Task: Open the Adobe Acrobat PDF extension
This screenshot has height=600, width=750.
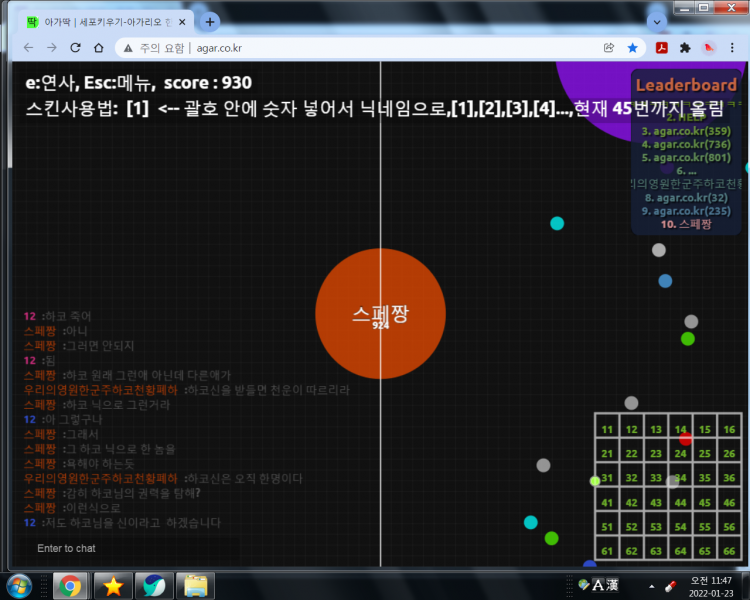Action: [662, 48]
